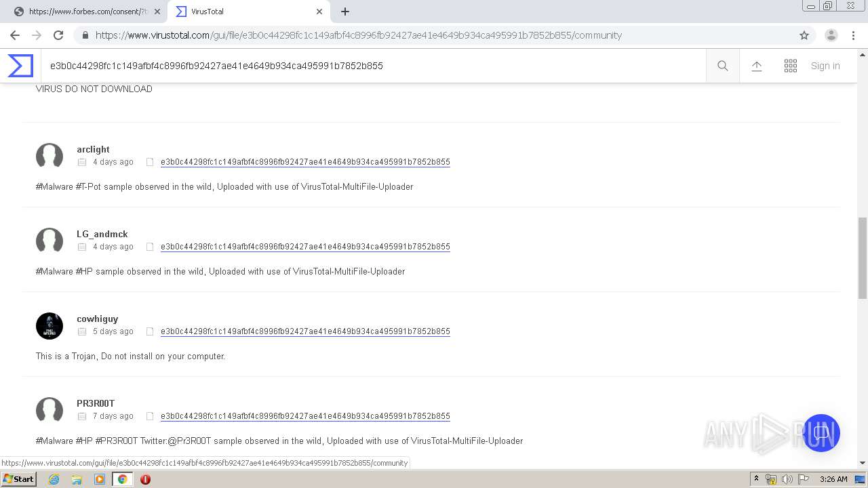Click the search magnifier icon
868x488 pixels.
click(x=723, y=66)
